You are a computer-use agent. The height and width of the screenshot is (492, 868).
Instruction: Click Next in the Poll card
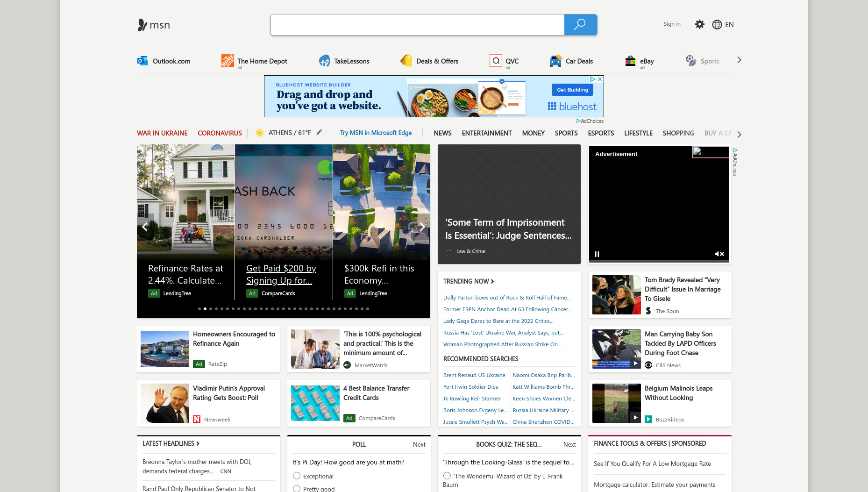(419, 444)
